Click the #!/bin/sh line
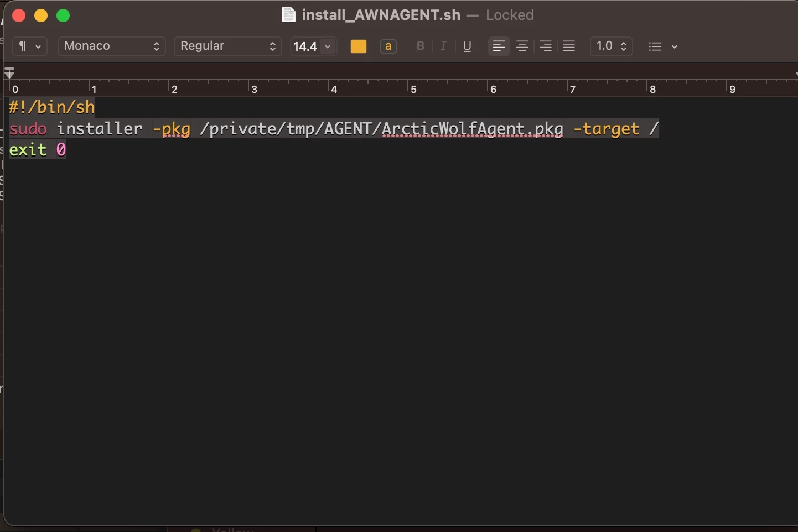 (52, 107)
